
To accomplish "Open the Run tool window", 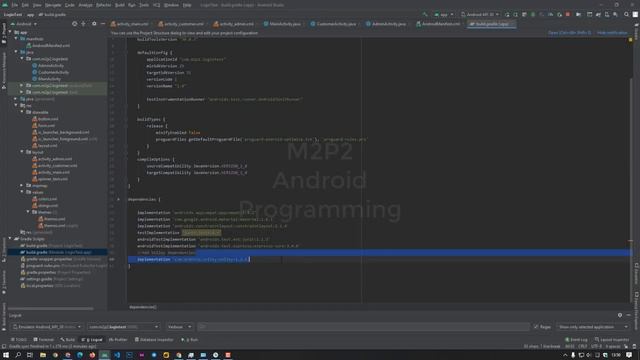I will pyautogui.click(x=190, y=340).
